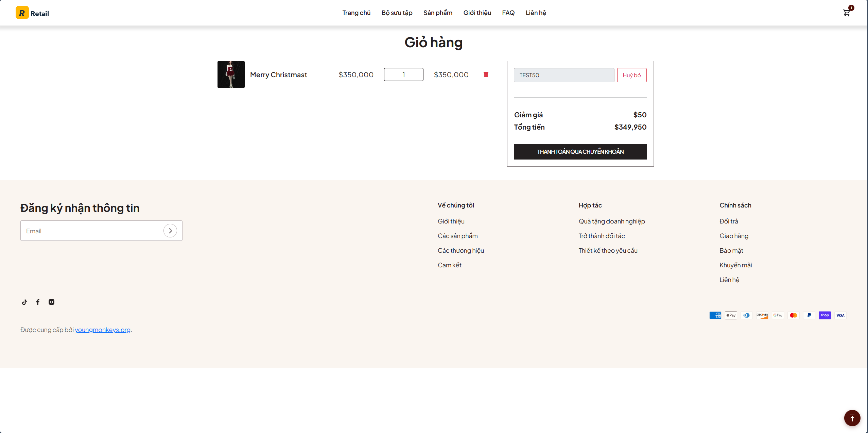Open Quà tặng doanh nghiệp link
Image resolution: width=868 pixels, height=433 pixels.
[611, 221]
